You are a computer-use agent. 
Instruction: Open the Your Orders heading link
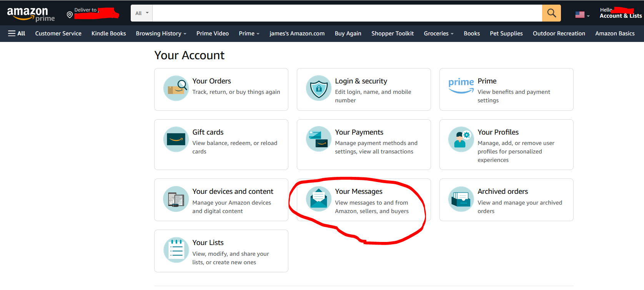click(x=211, y=81)
